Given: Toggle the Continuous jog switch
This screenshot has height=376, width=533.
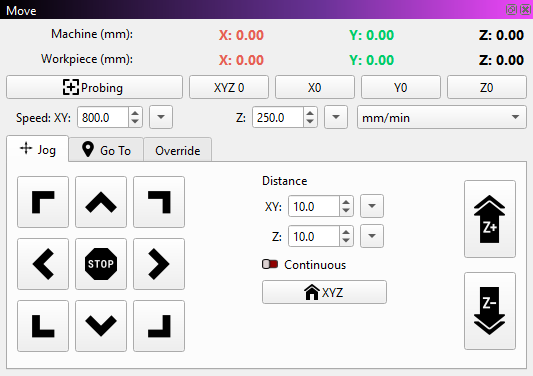Looking at the screenshot, I should click(270, 264).
